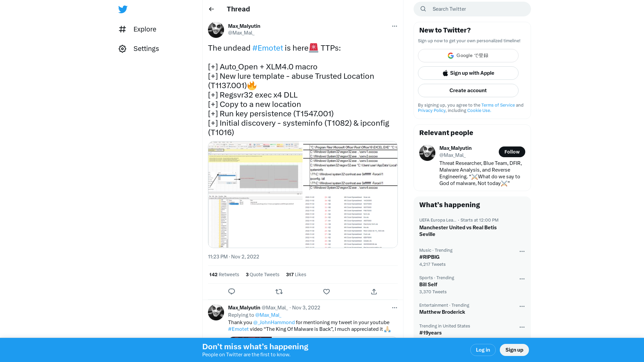The width and height of the screenshot is (644, 362).
Task: Click @JohnHammond mention link
Action: pos(274,322)
